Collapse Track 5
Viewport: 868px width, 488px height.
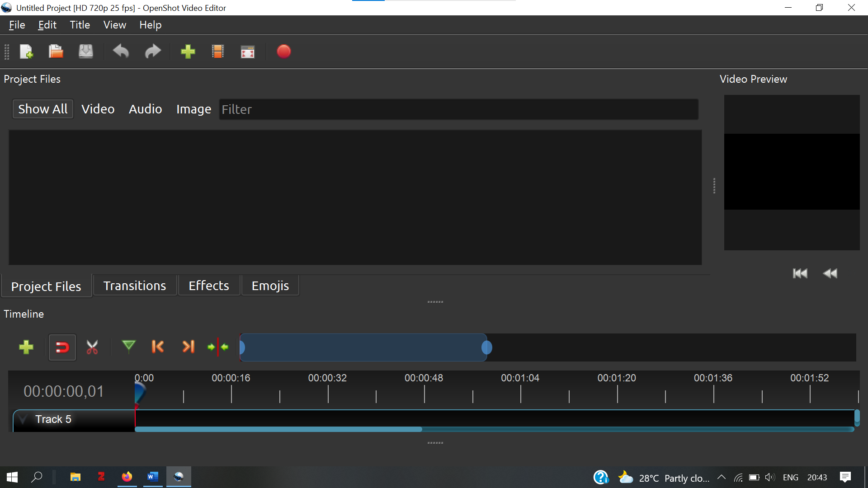click(x=22, y=419)
